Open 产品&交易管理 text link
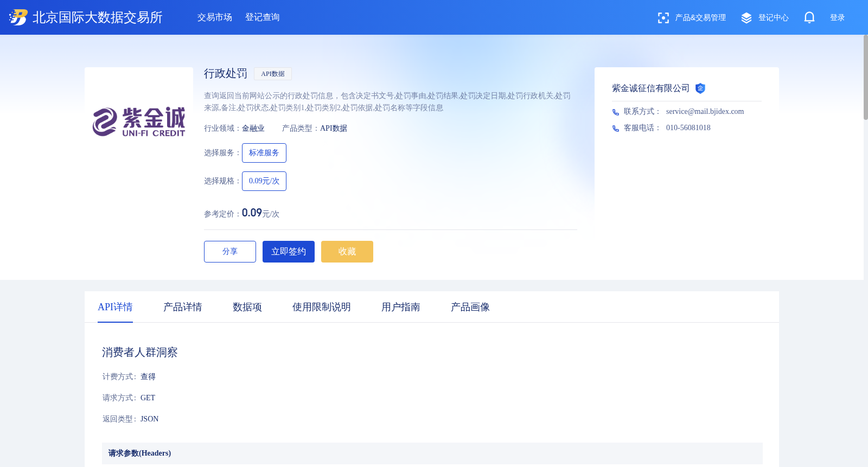This screenshot has width=868, height=467. (x=700, y=18)
